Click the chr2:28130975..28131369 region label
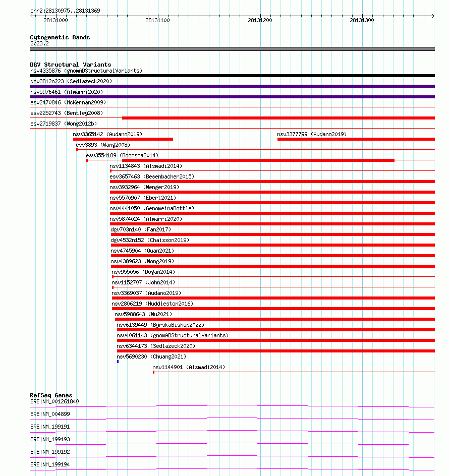Image resolution: width=449 pixels, height=476 pixels. [x=65, y=11]
